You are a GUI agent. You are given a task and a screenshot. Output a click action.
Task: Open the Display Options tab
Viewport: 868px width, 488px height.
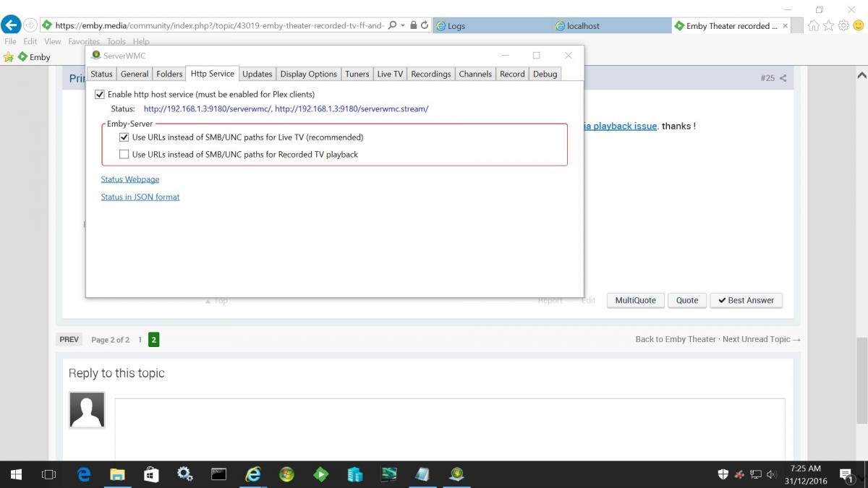coord(308,74)
